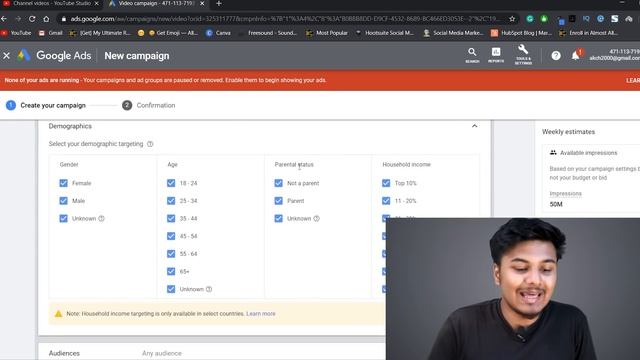
Task: Click the account email in the header
Action: click(x=614, y=58)
